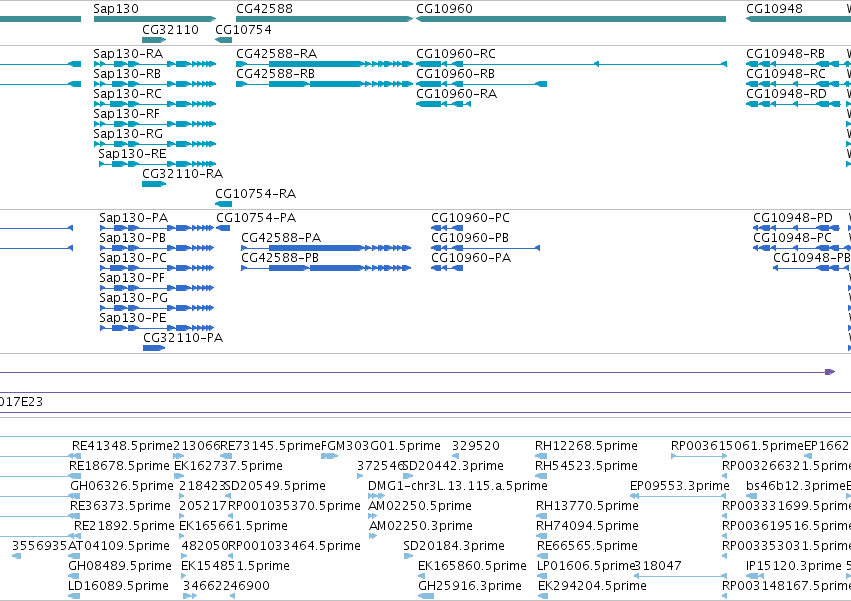Click transcript CG10754-RA
Viewport: 851px width, 601px height.
256,194
